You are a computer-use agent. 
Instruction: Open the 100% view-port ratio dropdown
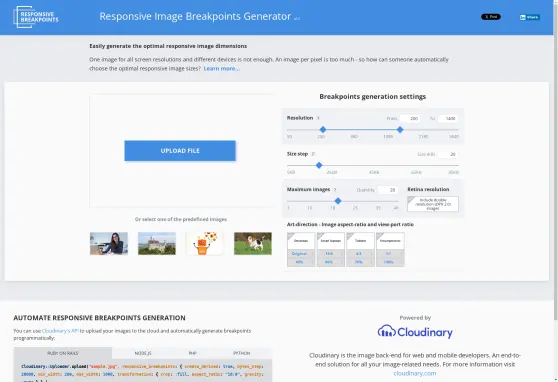pos(390,262)
